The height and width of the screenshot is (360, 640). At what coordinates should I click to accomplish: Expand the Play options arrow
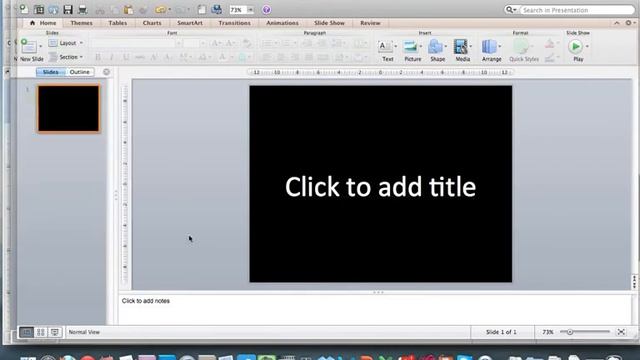click(x=587, y=46)
